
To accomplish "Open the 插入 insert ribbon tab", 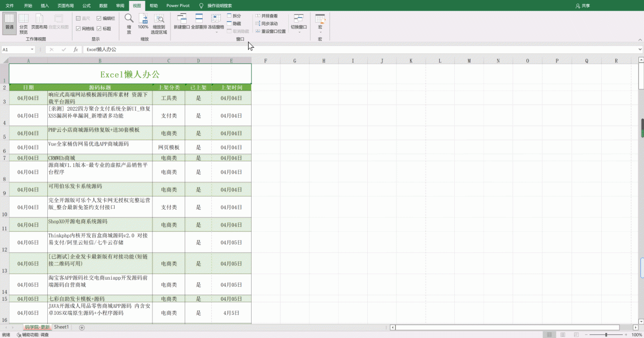I will pyautogui.click(x=45, y=6).
